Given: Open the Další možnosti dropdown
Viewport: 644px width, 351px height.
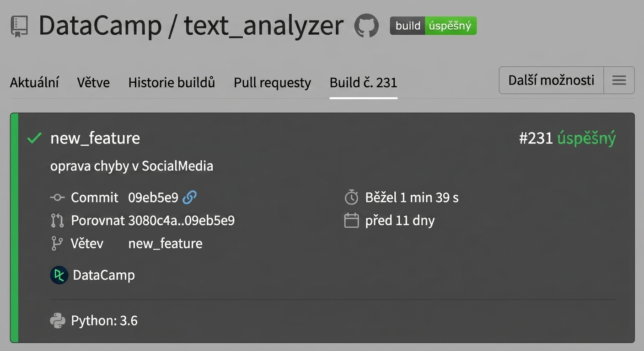Looking at the screenshot, I should [x=551, y=80].
